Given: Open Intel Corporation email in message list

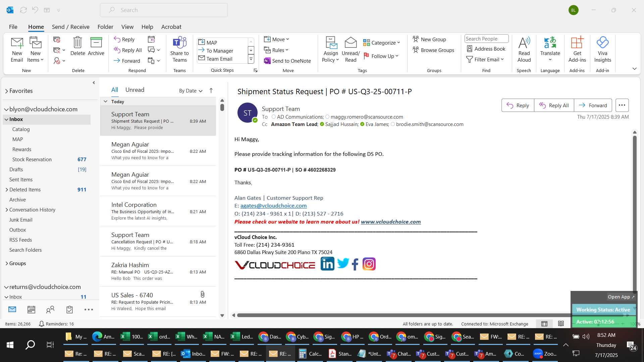Looking at the screenshot, I should (x=158, y=211).
